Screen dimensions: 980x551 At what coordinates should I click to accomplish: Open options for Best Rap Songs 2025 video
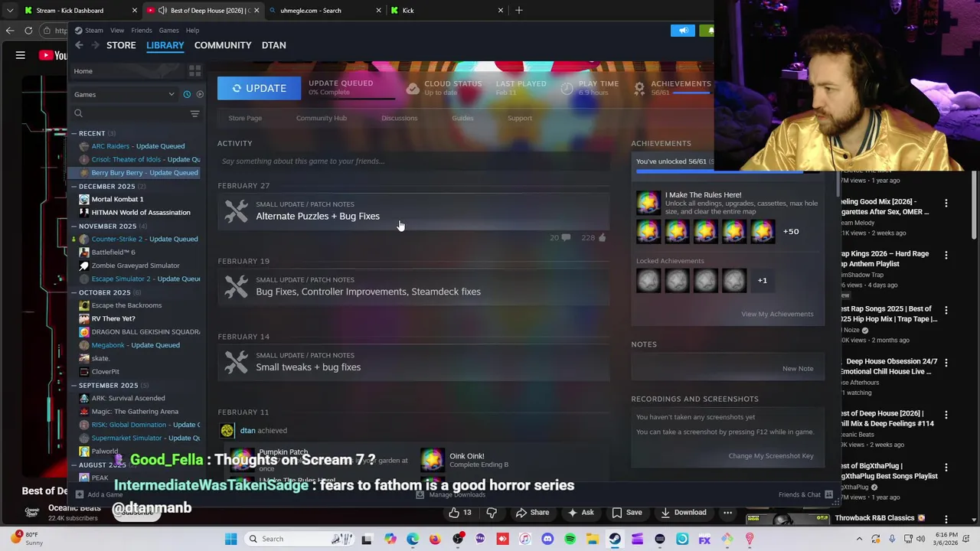(946, 311)
